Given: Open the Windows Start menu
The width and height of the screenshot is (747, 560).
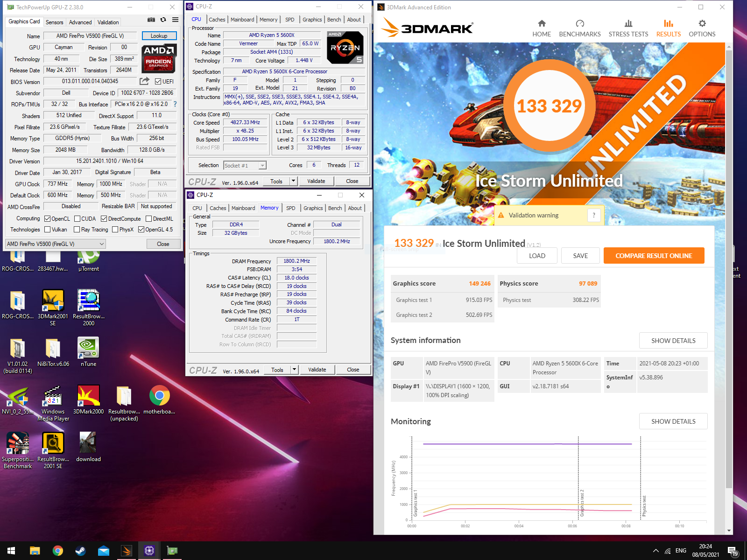Looking at the screenshot, I should 11,551.
